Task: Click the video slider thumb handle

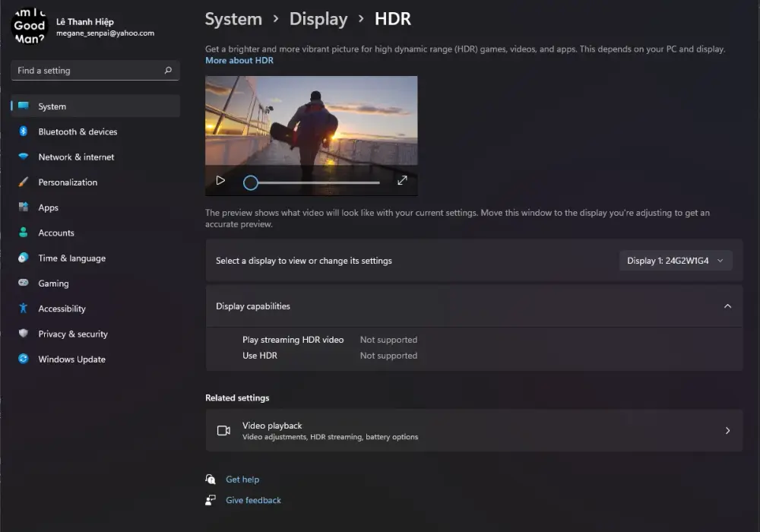Action: pos(251,182)
